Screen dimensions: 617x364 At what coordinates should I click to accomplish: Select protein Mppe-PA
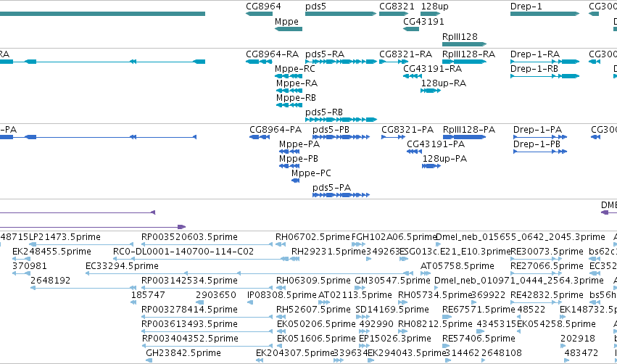pos(299,144)
